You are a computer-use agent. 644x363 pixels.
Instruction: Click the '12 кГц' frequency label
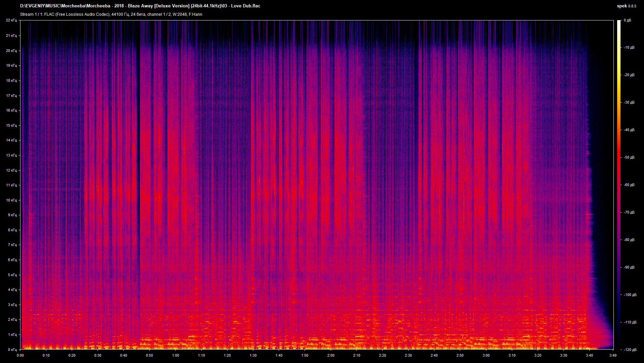(11, 170)
